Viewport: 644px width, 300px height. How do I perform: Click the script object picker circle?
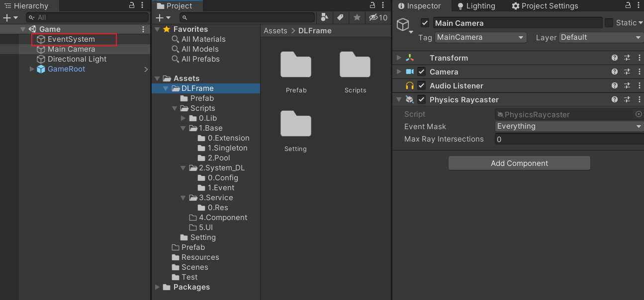639,114
